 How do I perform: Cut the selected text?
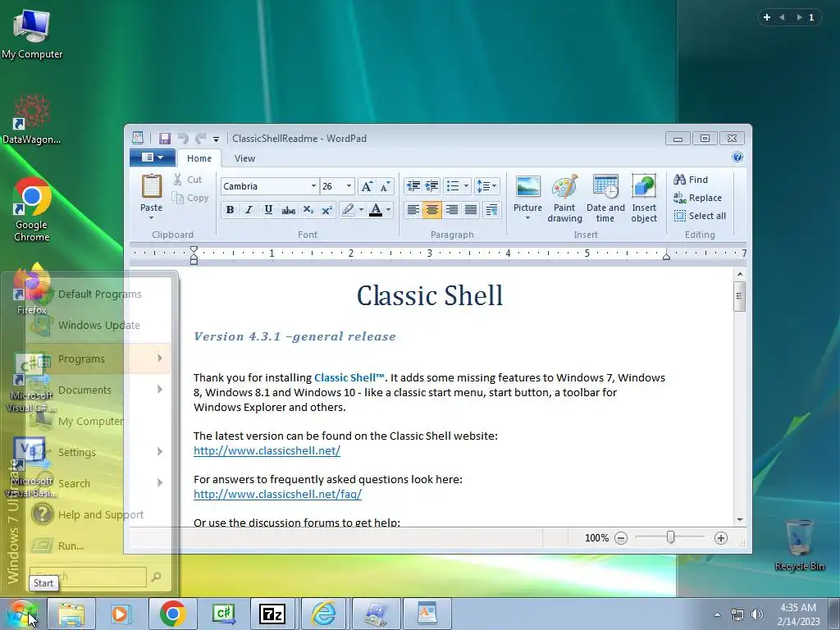(188, 180)
